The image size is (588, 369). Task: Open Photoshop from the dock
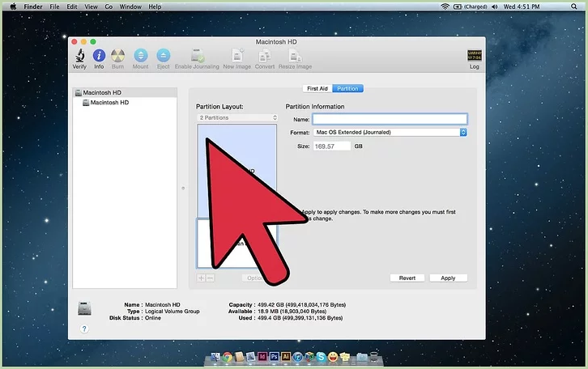tap(274, 357)
